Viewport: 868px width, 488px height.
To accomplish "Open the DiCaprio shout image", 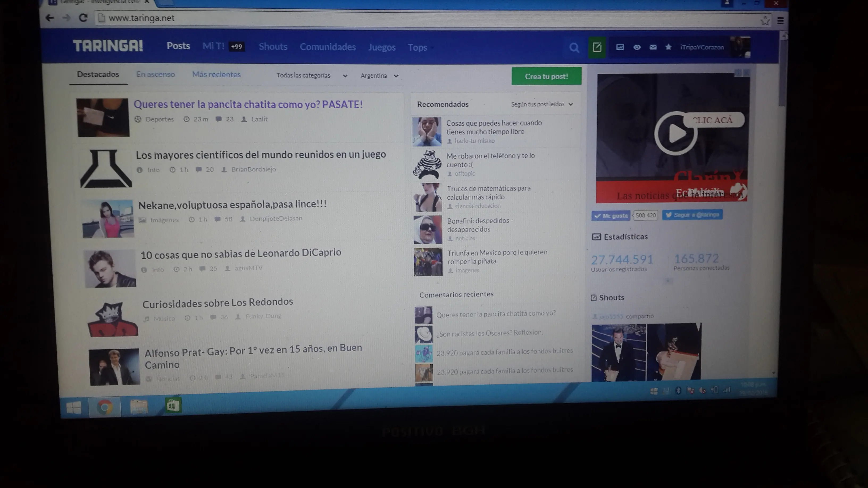I will [619, 353].
